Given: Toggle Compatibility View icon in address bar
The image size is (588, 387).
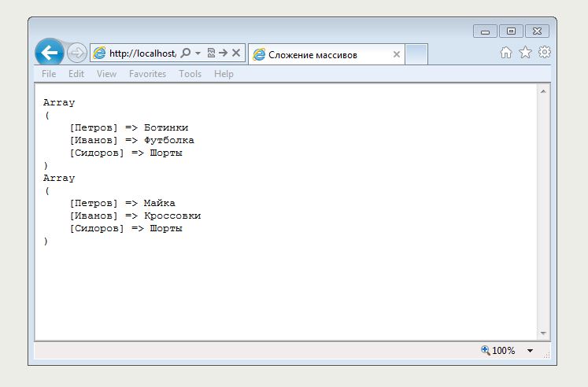Looking at the screenshot, I should [x=211, y=53].
